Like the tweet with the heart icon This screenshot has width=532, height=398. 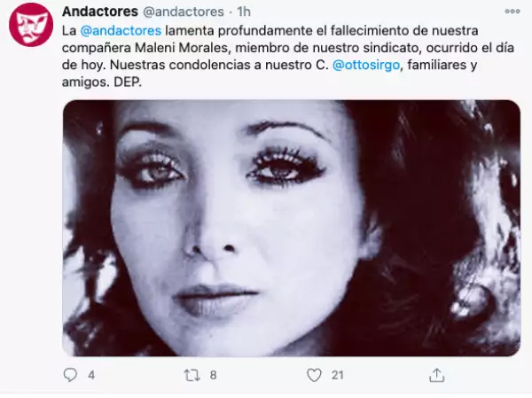point(314,375)
